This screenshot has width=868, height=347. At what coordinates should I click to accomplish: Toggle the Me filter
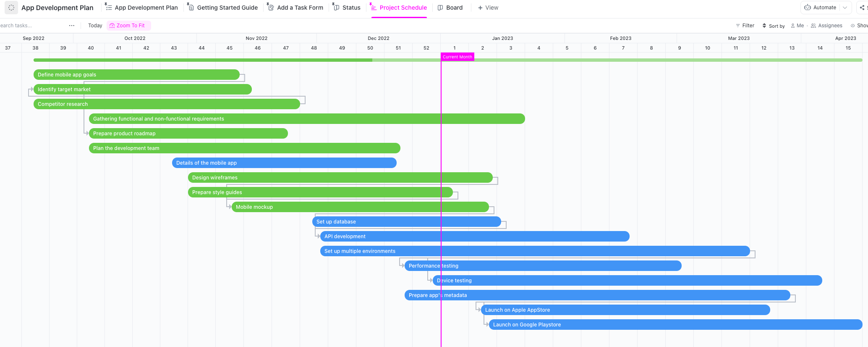pos(797,26)
